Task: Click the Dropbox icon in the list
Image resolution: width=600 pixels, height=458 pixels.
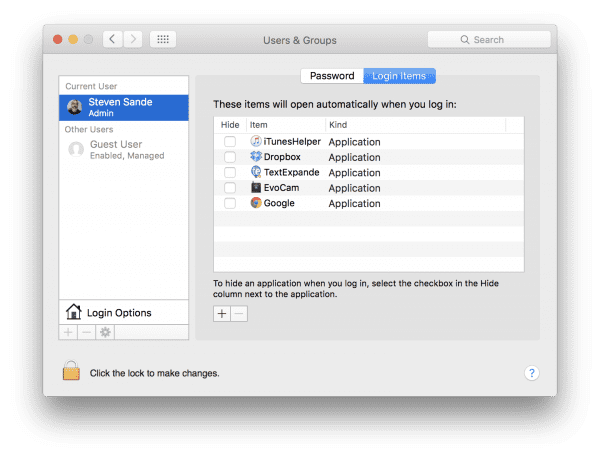Action: (x=256, y=157)
